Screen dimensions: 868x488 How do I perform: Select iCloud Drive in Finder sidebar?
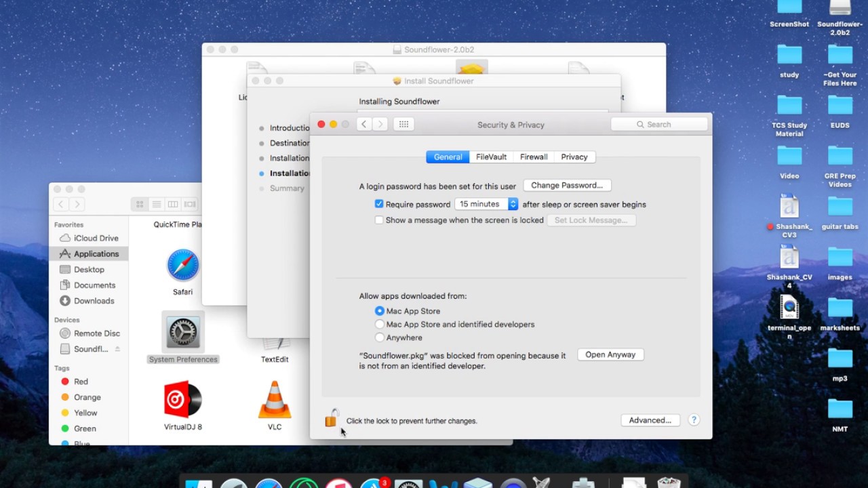pos(89,238)
